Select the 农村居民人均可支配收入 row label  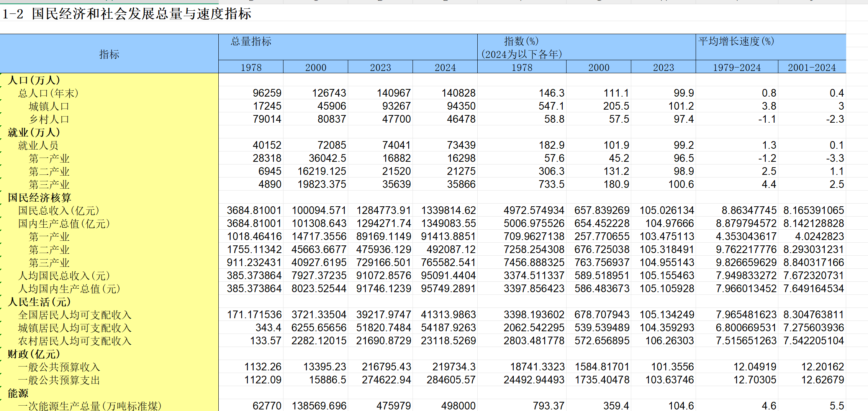pyautogui.click(x=75, y=341)
